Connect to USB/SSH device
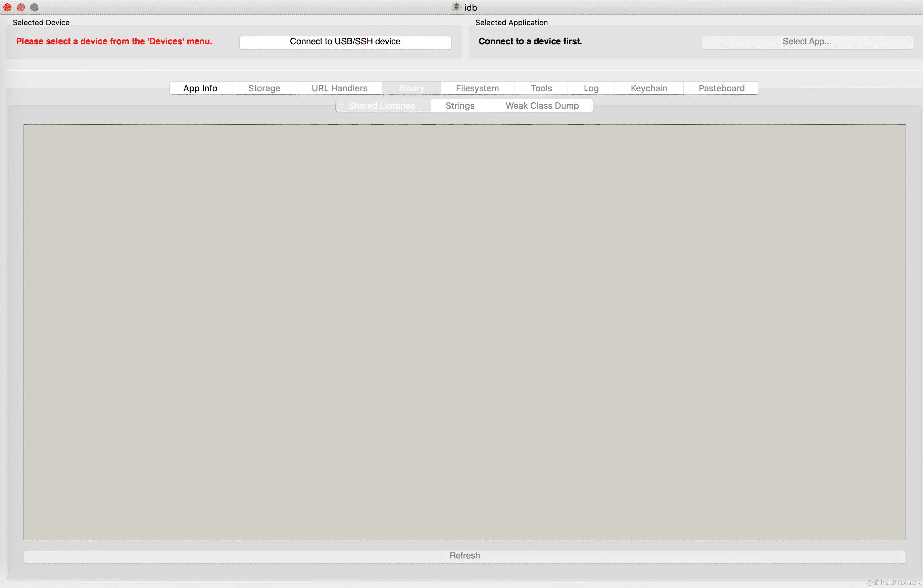The width and height of the screenshot is (923, 588). pyautogui.click(x=345, y=42)
